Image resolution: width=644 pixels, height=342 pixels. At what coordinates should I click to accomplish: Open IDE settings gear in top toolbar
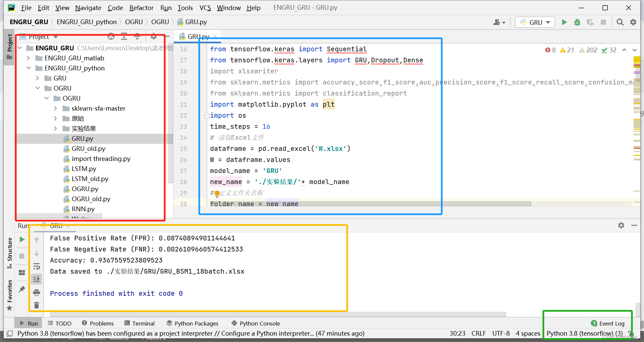tap(633, 22)
